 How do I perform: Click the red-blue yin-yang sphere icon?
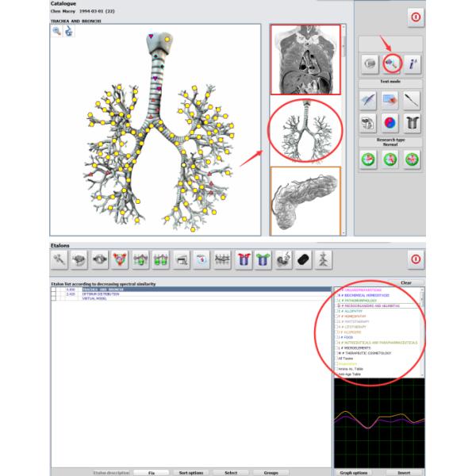pos(390,123)
